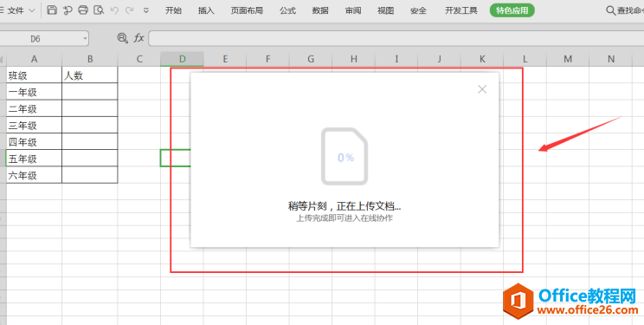The width and height of the screenshot is (644, 325).
Task: Select column C header
Action: [139, 59]
